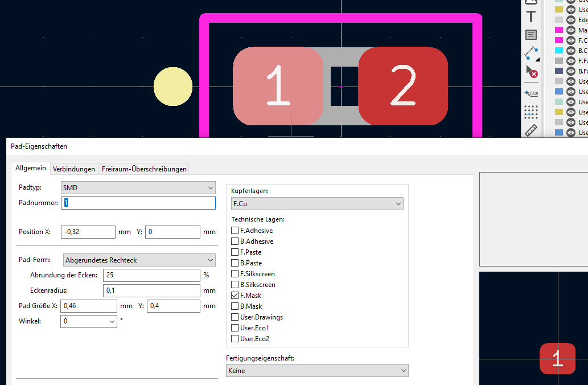Check the F.Paste checkbox
This screenshot has width=588, height=385.
tap(235, 252)
